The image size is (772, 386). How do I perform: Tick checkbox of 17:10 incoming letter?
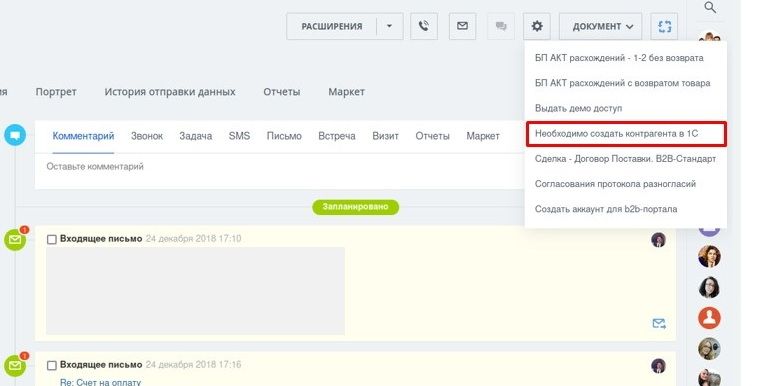[52, 239]
